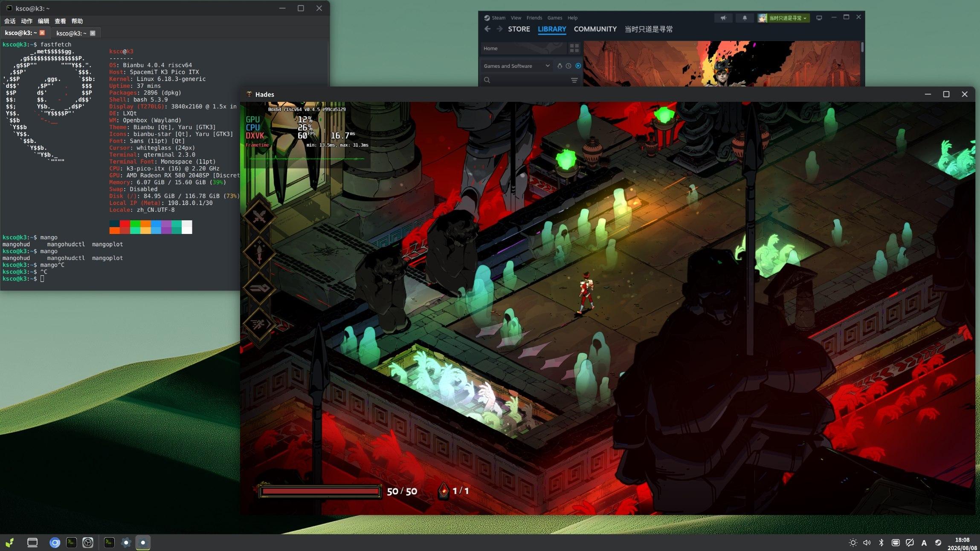The width and height of the screenshot is (980, 551).
Task: Click the Hades banner artwork in Steam
Action: coord(722,64)
